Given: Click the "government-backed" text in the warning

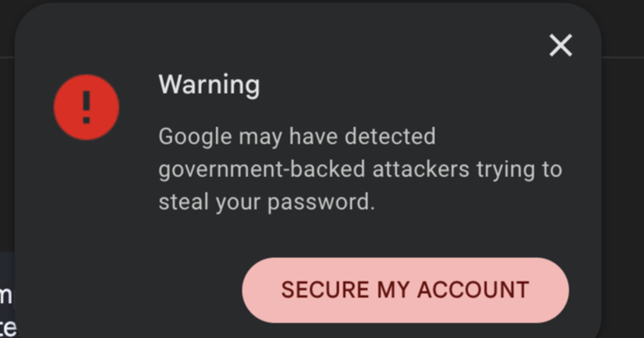Looking at the screenshot, I should point(262,170).
